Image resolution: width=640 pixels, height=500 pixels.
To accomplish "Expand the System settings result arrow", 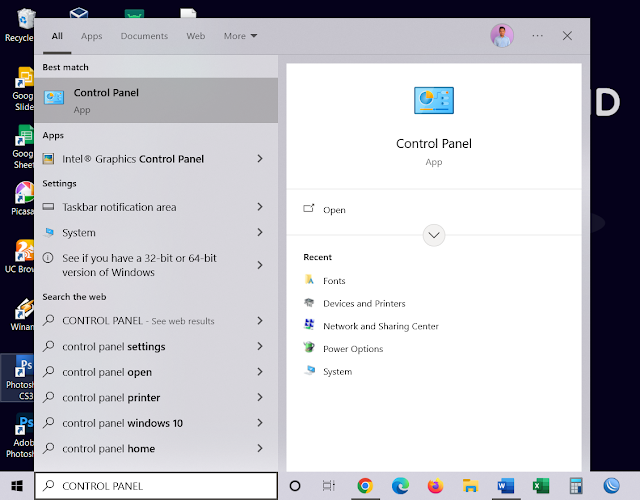I will (260, 232).
